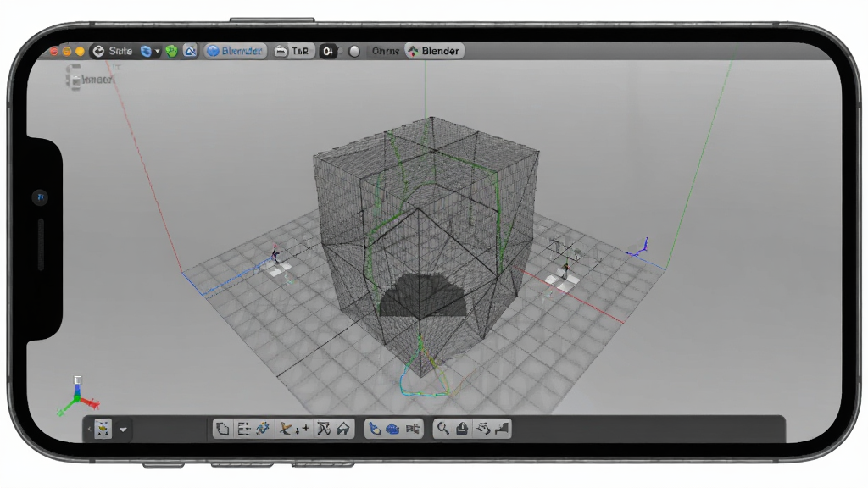This screenshot has width=868, height=488.
Task: Click the dark "0+" button
Action: tap(328, 52)
